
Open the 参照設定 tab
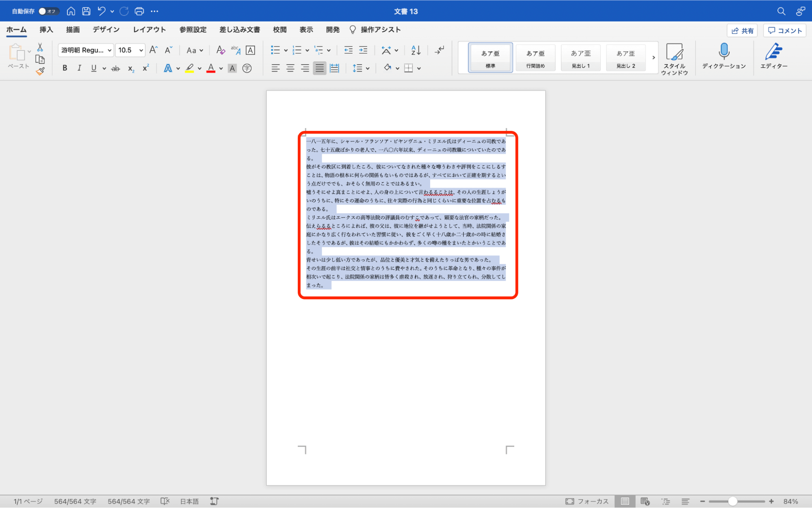193,30
